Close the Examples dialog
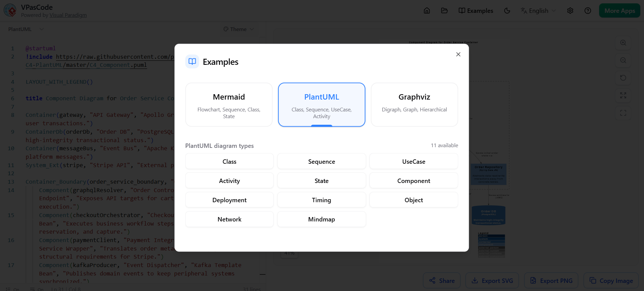644x291 pixels. 458,54
